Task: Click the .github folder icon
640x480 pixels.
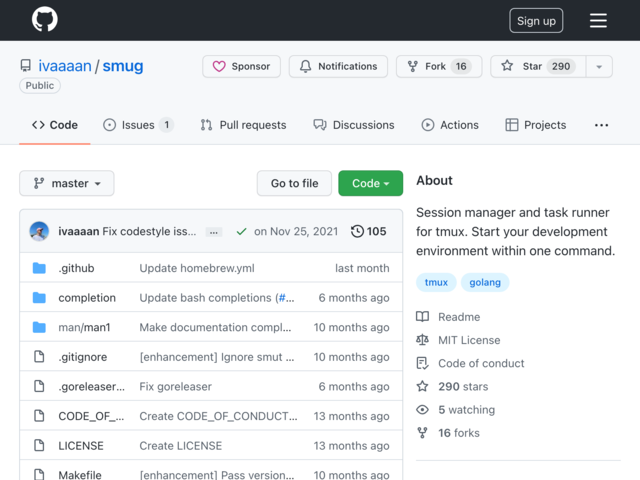Action: tap(39, 268)
